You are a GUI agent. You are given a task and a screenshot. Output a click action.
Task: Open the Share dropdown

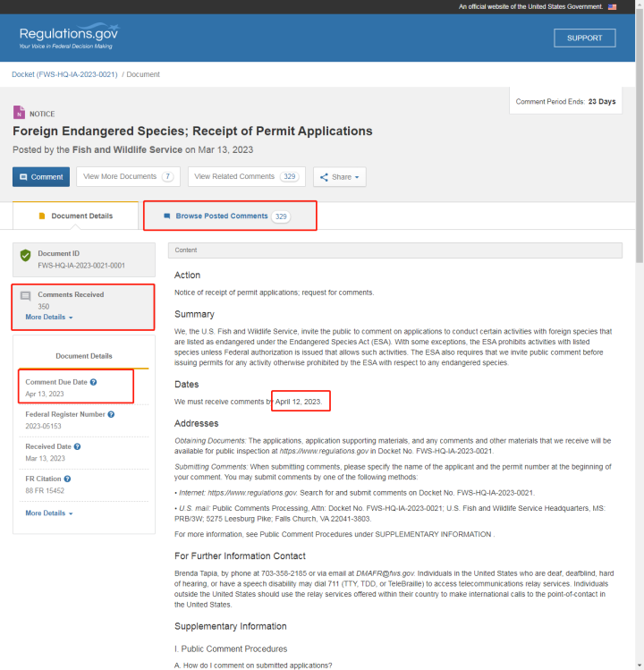point(339,177)
